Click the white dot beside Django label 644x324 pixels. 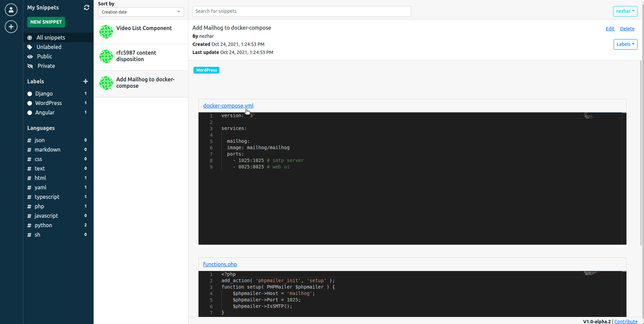pos(30,94)
